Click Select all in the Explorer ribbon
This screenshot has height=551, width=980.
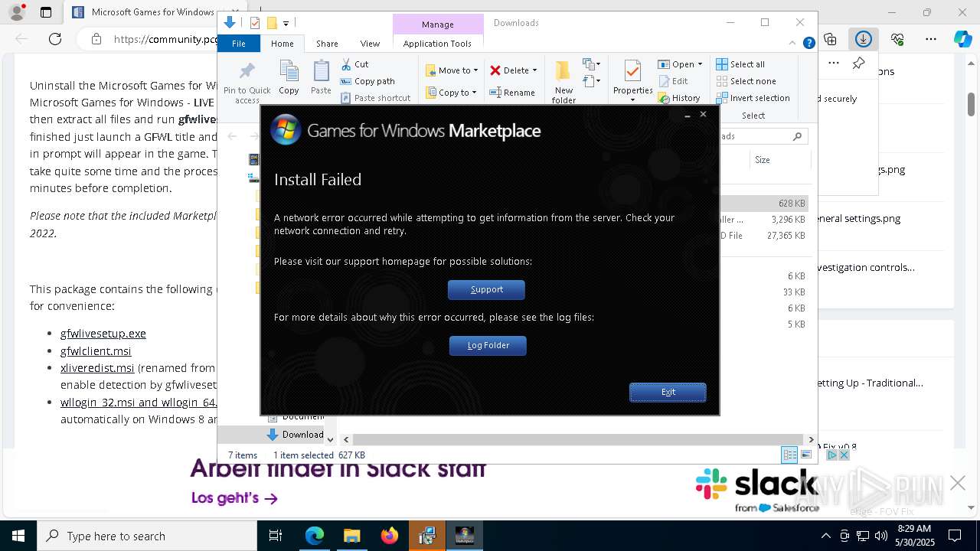click(740, 64)
